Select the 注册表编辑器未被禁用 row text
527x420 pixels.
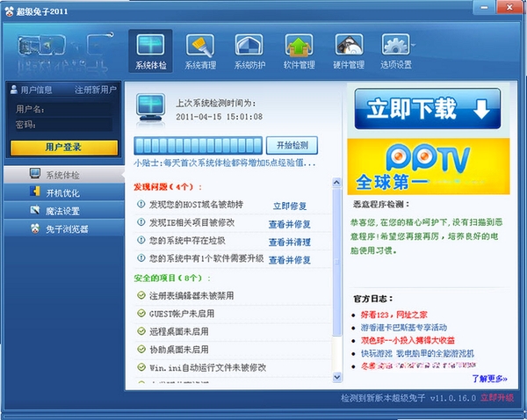(191, 295)
